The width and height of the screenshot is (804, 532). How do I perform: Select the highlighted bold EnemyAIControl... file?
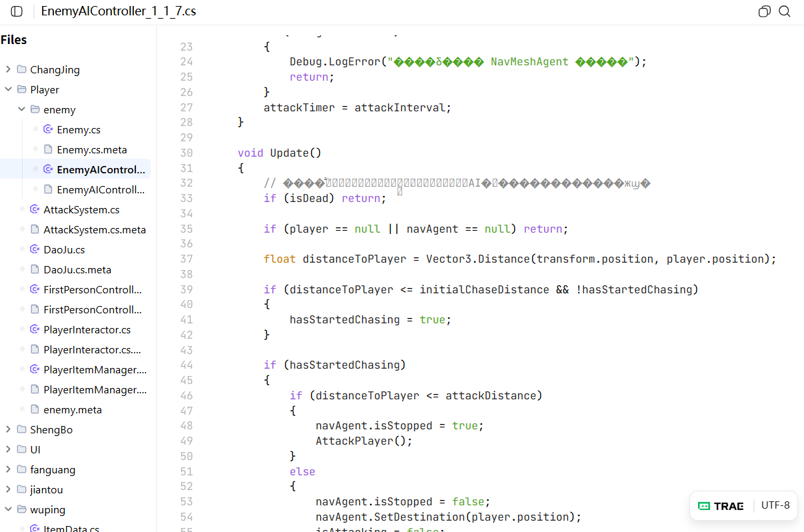[101, 169]
